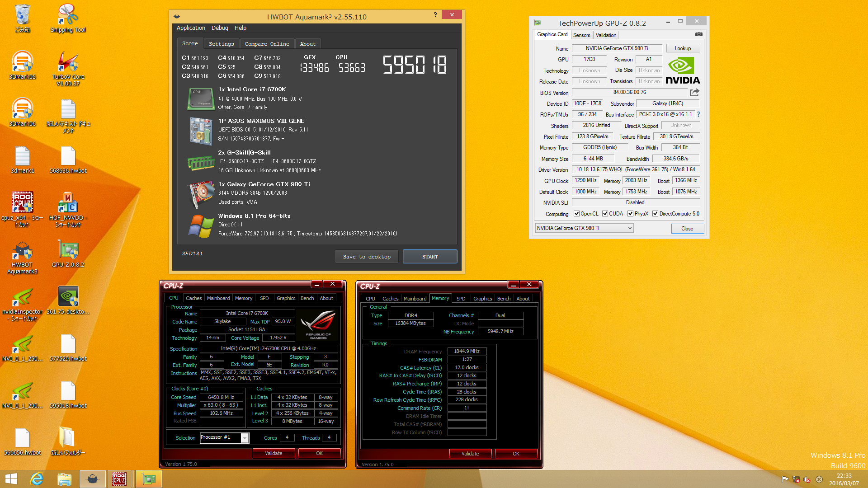Open the cpuz_x64 ROG shortcut icon

[22, 208]
